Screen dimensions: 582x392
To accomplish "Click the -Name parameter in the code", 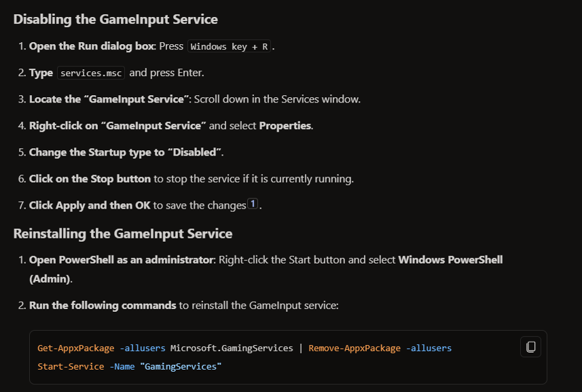I will [x=122, y=367].
